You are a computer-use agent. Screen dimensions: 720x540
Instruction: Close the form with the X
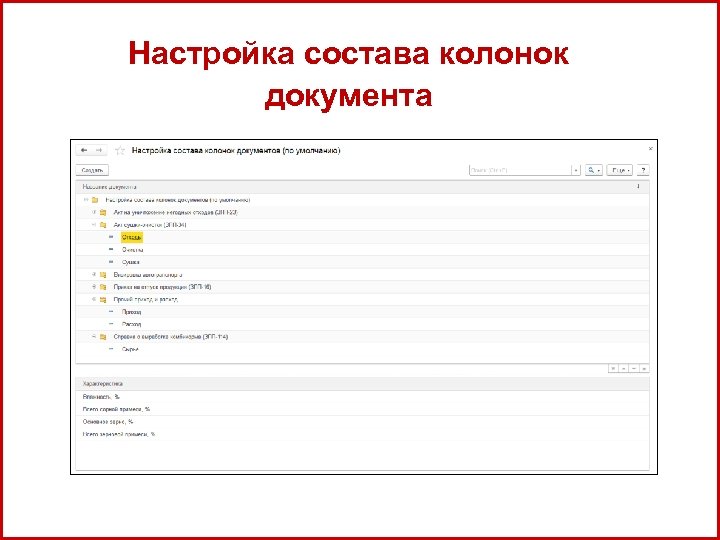pos(650,149)
